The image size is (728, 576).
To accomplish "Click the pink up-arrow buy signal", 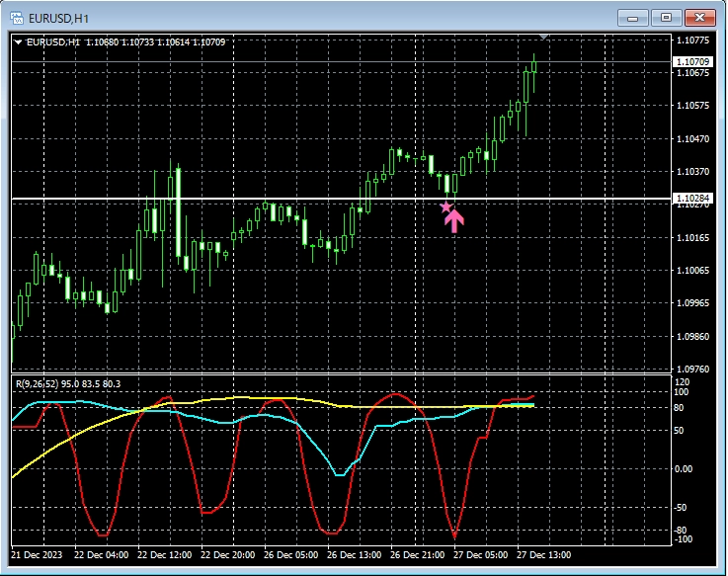I will 454,220.
